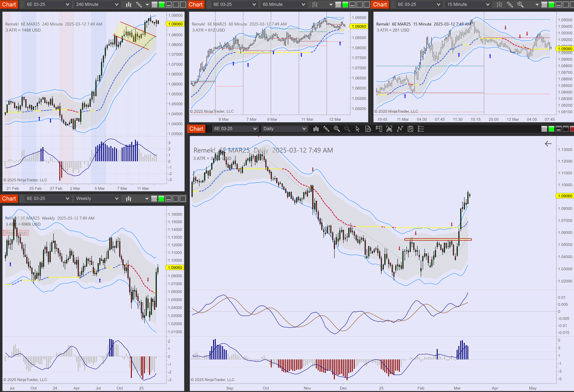The width and height of the screenshot is (574, 392).
Task: Click the zoom out icon on the Daily chart toolbar
Action: [x=347, y=129]
